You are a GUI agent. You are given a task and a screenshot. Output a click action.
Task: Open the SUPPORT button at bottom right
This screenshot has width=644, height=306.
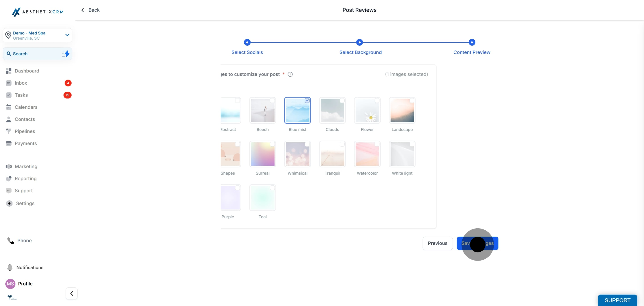[x=617, y=300]
